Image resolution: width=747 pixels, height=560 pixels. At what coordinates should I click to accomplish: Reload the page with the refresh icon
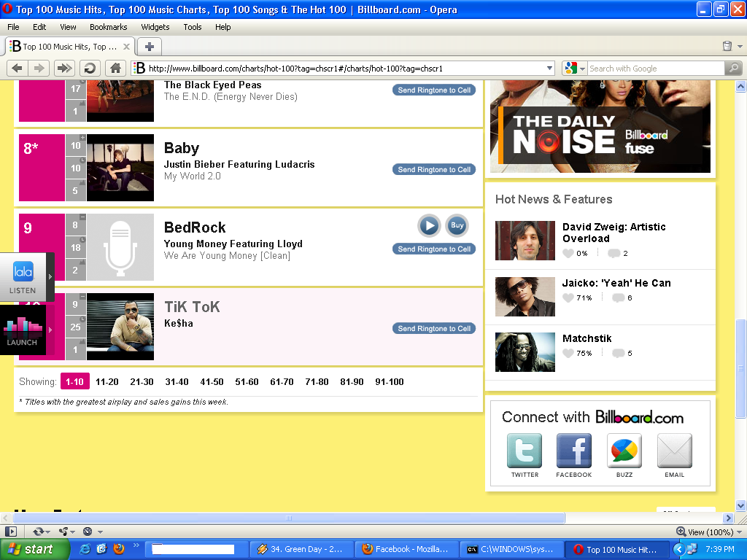[90, 69]
